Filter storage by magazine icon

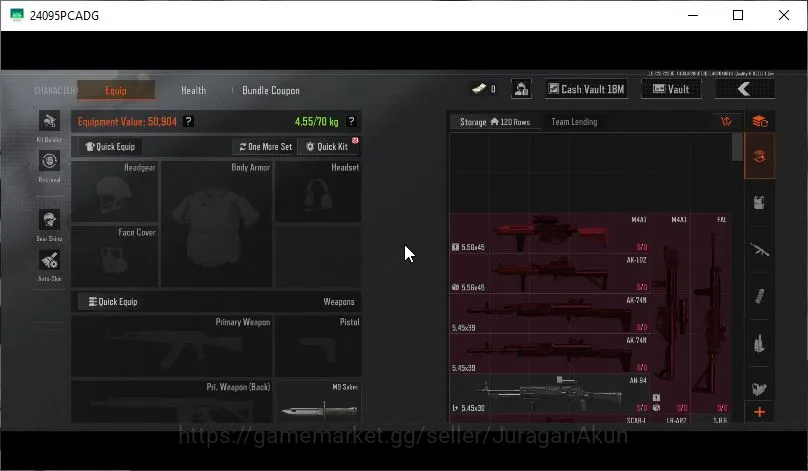(x=760, y=296)
